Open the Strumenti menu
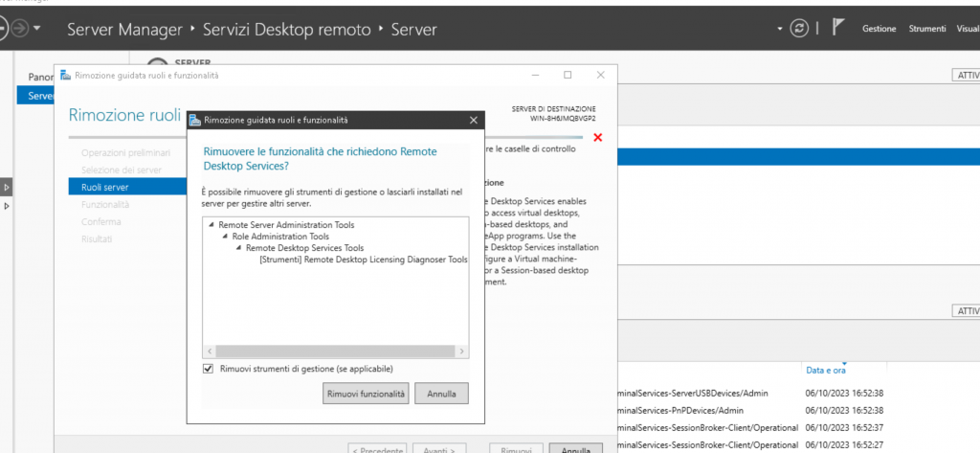The image size is (980, 453). [926, 30]
